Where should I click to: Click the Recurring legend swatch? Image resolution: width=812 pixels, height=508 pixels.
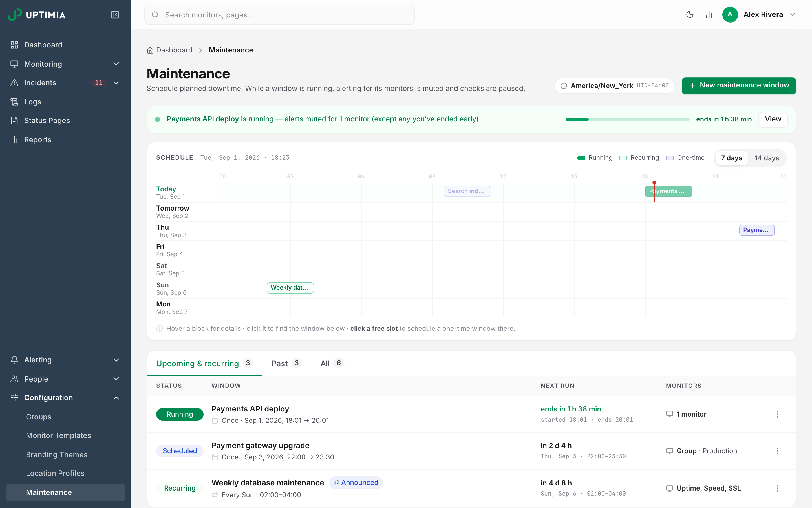click(x=623, y=158)
